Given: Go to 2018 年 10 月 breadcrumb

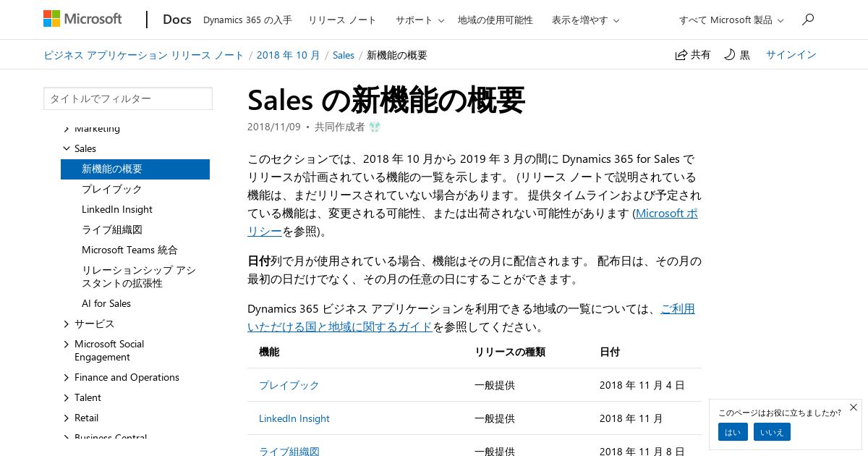Looking at the screenshot, I should coord(288,55).
